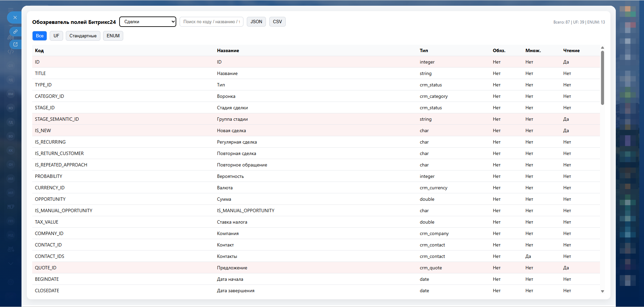Toggle the Все filter on

click(x=40, y=36)
